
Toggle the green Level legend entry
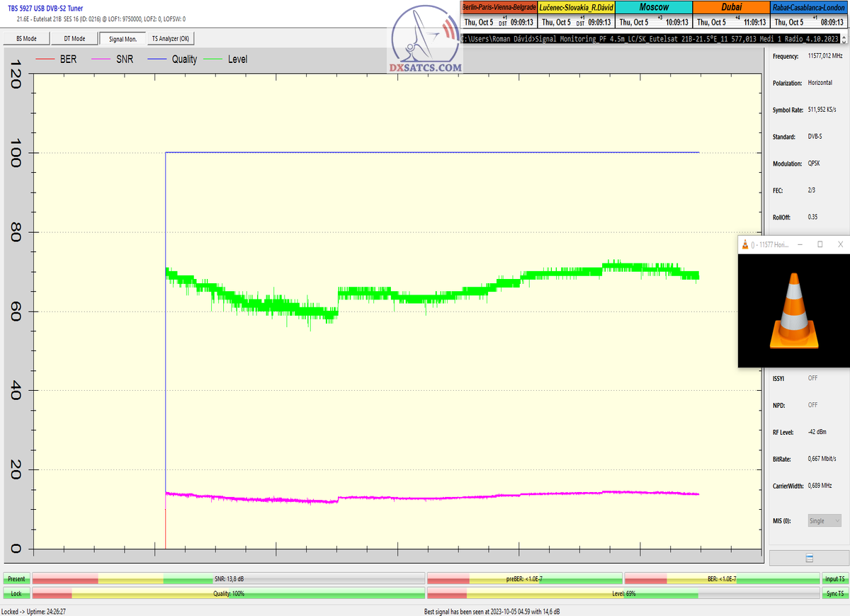[x=227, y=59]
